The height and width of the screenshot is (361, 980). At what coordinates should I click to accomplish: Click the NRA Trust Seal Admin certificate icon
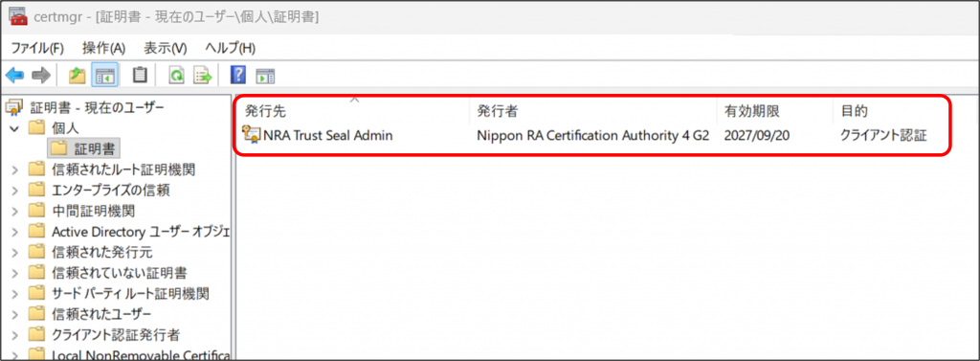coord(252,134)
